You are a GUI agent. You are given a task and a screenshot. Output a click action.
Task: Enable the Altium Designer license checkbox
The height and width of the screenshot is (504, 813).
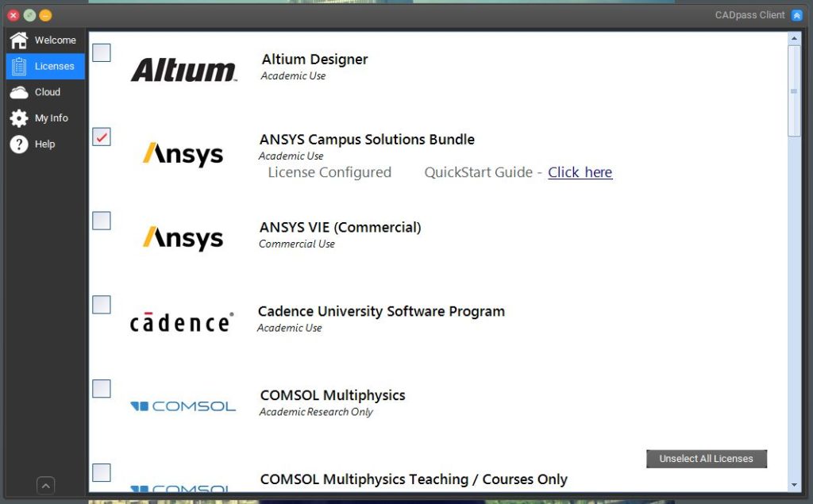pyautogui.click(x=102, y=52)
